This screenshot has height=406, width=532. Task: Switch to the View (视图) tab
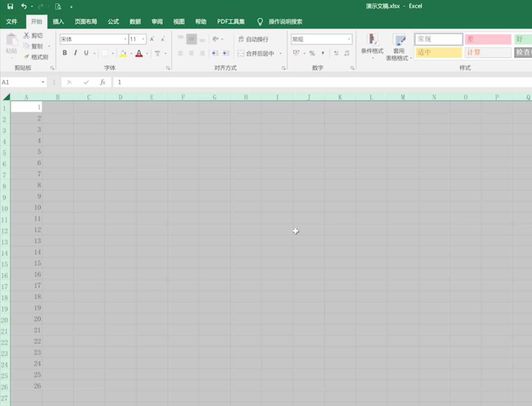[x=179, y=21]
